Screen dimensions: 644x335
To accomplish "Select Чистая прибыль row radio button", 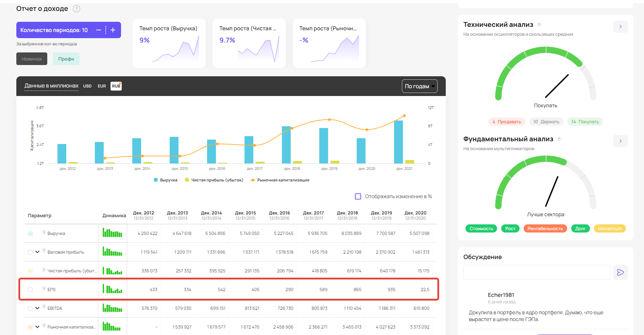I will click(30, 271).
